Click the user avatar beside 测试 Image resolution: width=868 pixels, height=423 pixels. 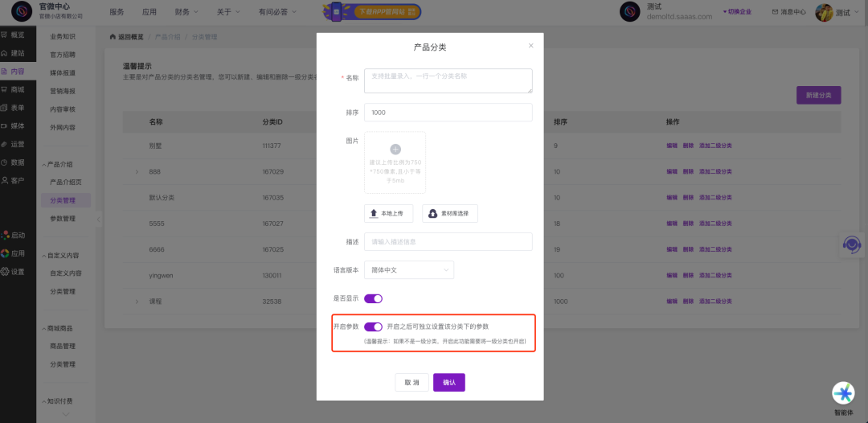click(824, 12)
